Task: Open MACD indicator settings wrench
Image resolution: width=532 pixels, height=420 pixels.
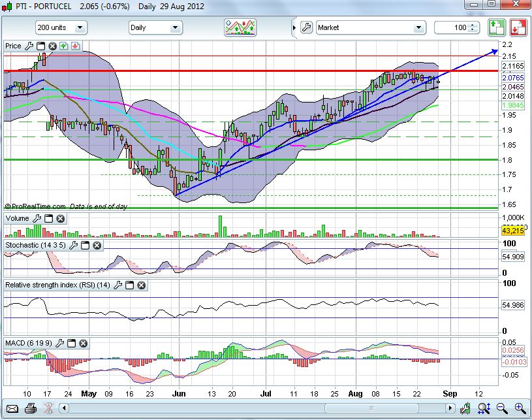Action: coord(59,344)
